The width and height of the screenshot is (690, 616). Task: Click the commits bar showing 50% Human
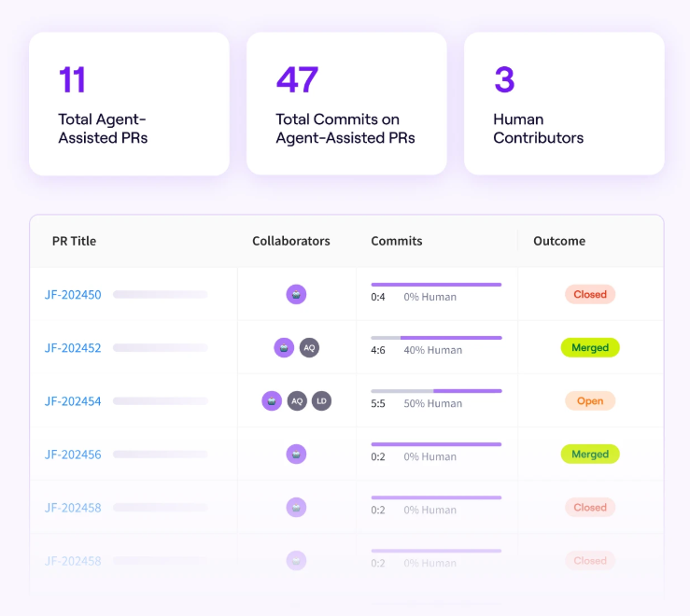pyautogui.click(x=436, y=391)
